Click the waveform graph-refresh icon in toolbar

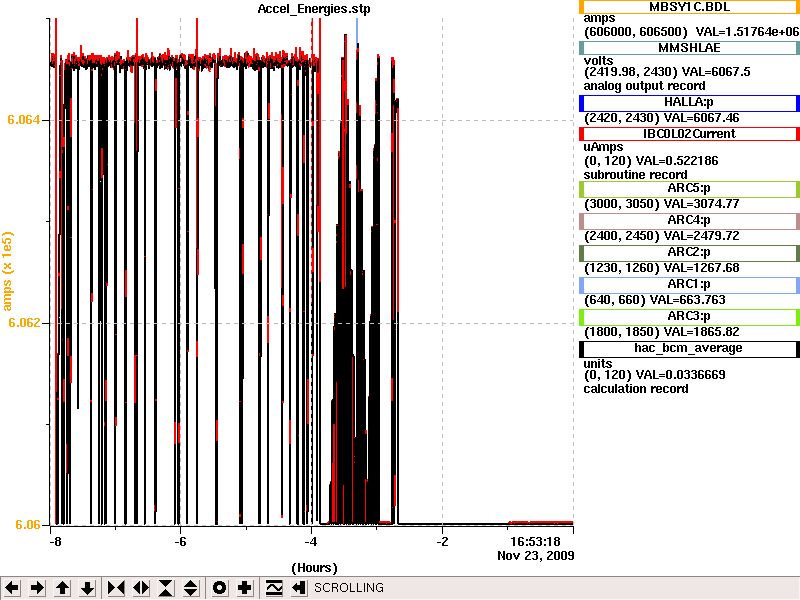pos(274,588)
